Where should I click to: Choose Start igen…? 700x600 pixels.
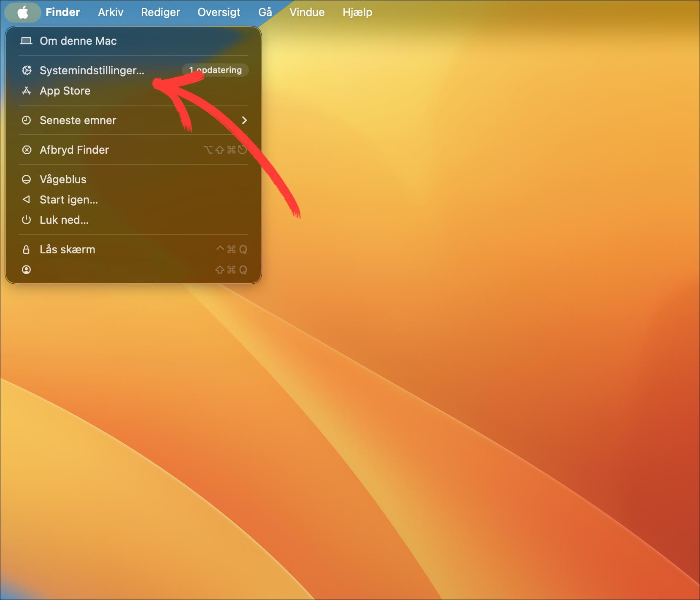pyautogui.click(x=133, y=200)
